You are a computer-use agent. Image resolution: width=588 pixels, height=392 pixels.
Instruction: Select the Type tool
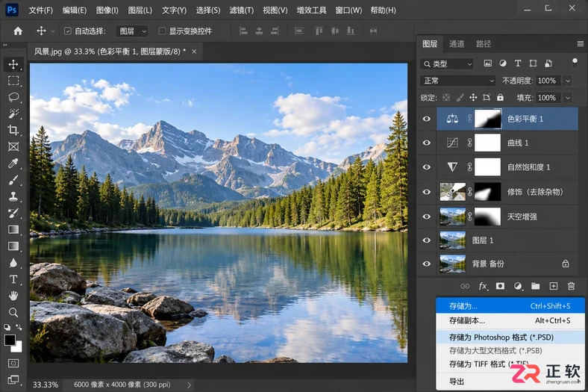[x=13, y=279]
